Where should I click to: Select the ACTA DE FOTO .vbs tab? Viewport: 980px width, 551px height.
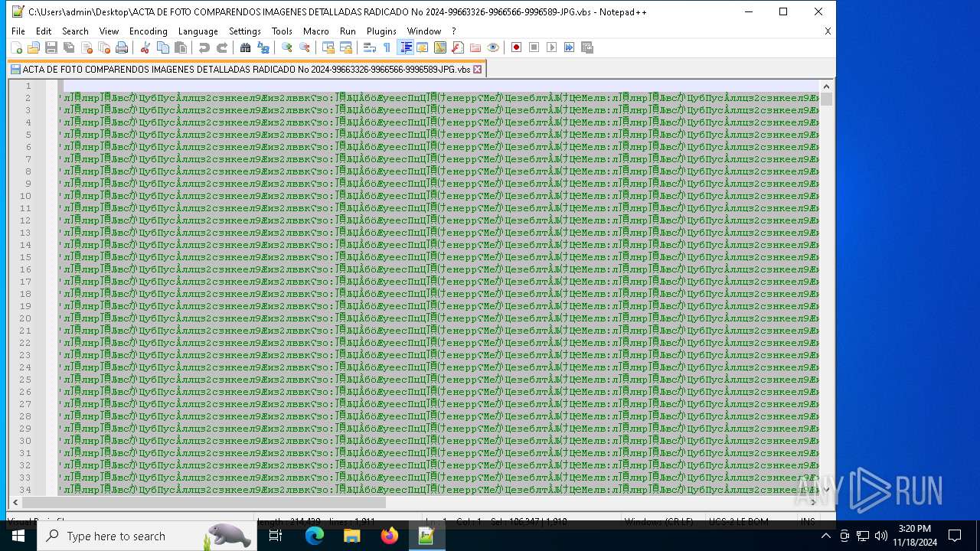click(x=247, y=69)
